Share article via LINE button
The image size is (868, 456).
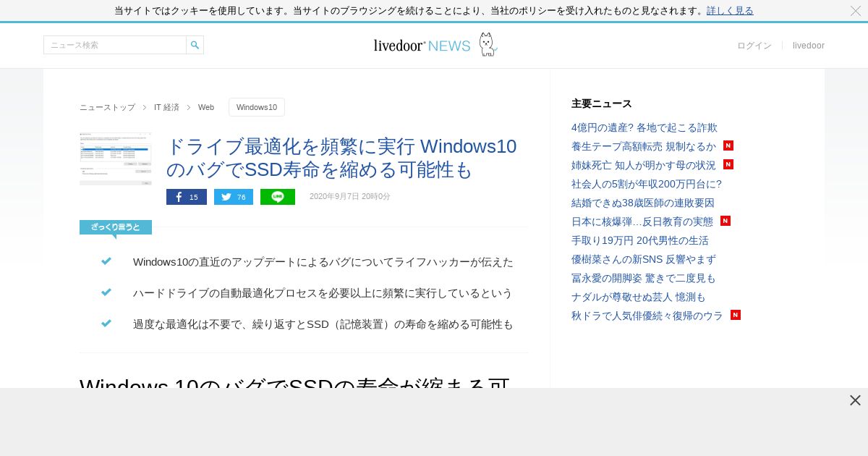pos(278,197)
